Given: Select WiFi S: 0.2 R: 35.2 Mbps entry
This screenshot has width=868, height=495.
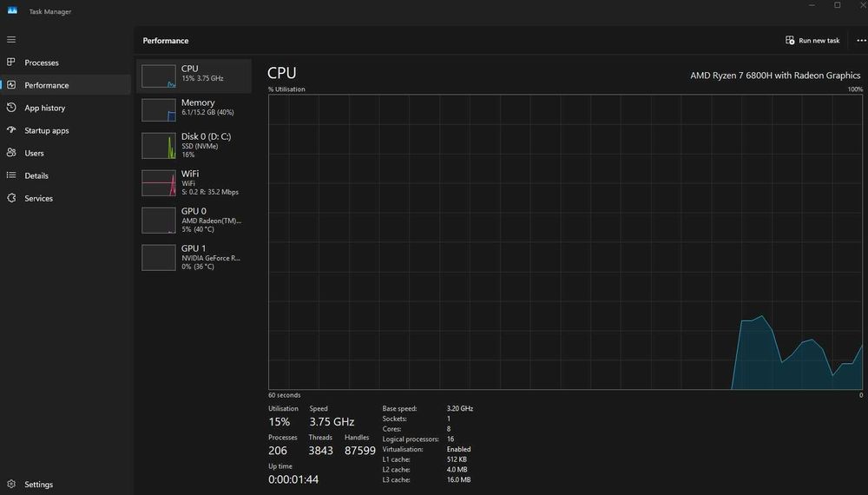Looking at the screenshot, I should point(194,182).
